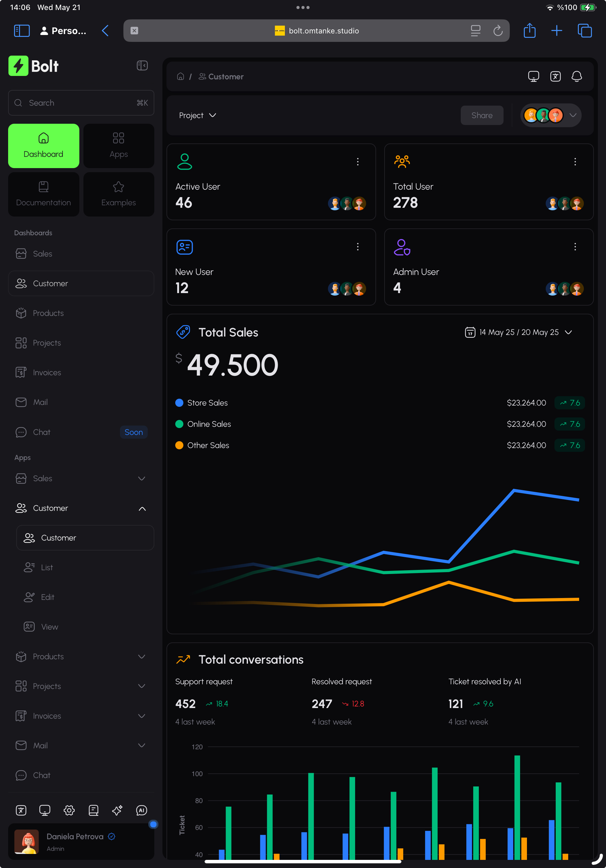606x868 pixels.
Task: Open settings via the gear icon
Action: 69,811
